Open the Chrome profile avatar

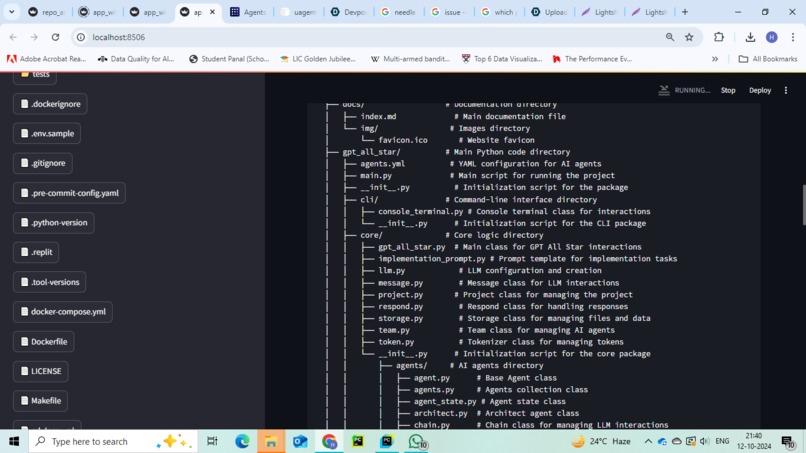click(x=772, y=37)
